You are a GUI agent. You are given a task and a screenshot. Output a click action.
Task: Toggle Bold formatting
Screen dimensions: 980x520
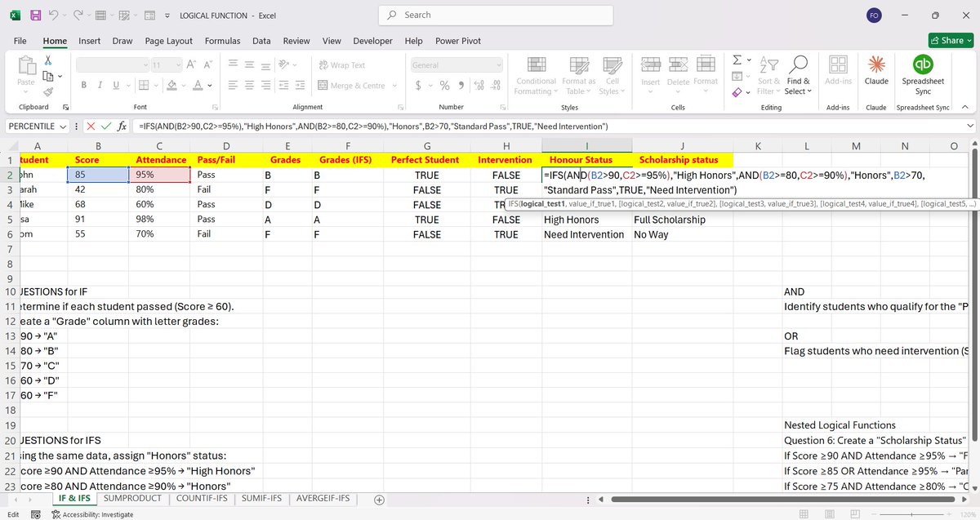84,86
